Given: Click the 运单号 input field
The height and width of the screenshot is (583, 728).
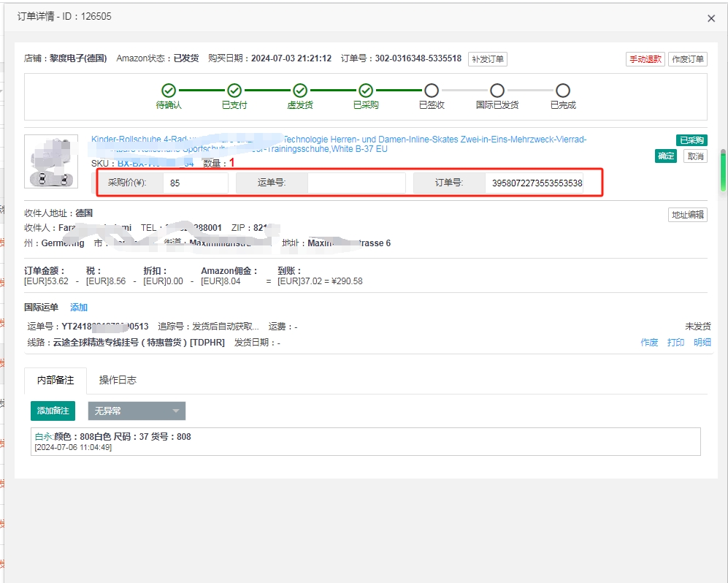Looking at the screenshot, I should pos(356,183).
